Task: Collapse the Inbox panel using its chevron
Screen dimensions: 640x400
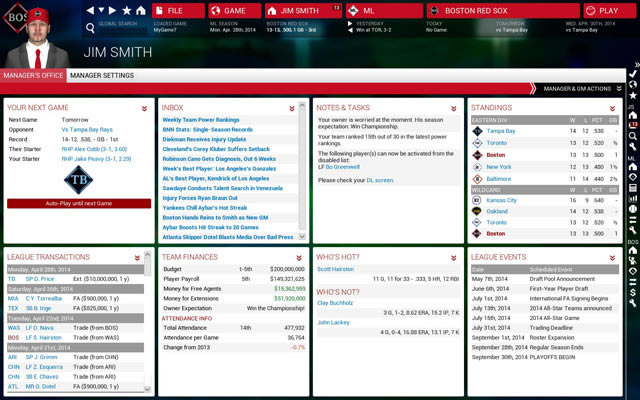Action: click(x=292, y=107)
